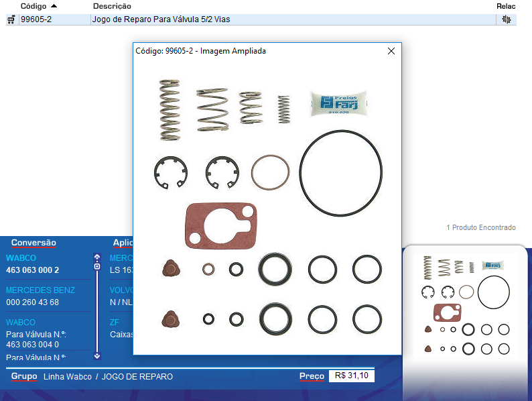Open related products gear icon in row

pyautogui.click(x=507, y=19)
